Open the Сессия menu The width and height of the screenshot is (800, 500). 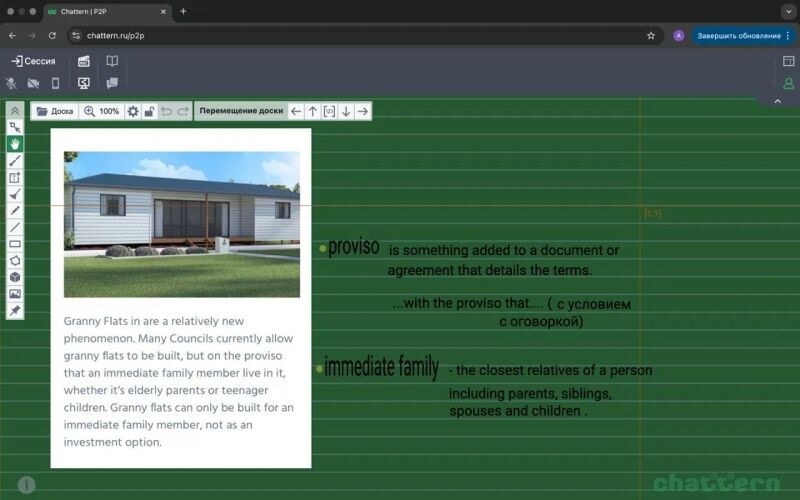click(x=33, y=61)
